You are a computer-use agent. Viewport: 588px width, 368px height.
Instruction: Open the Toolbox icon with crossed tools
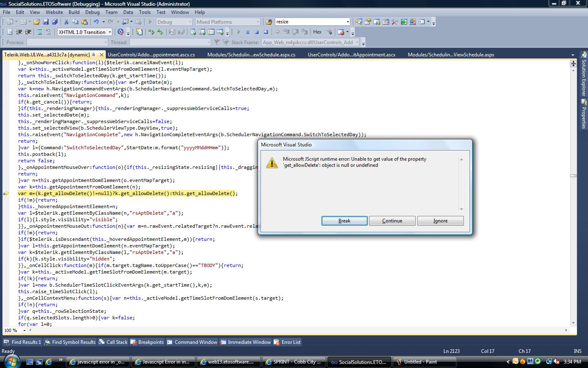395,22
